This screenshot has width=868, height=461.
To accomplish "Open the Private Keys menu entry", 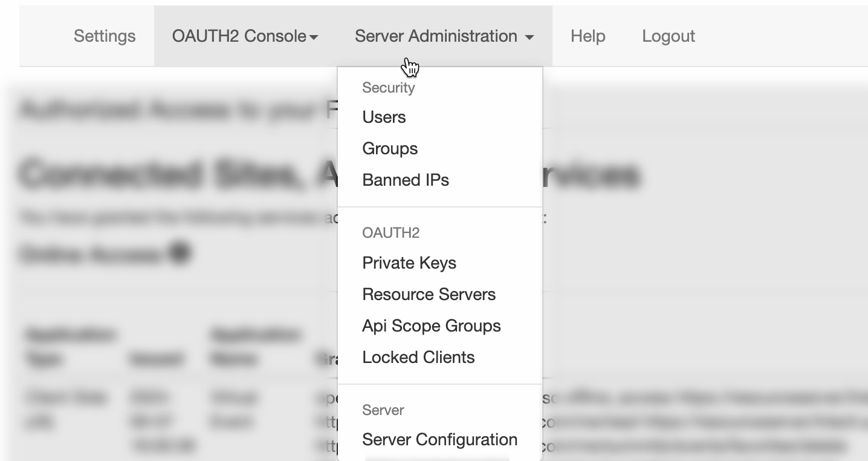I will pyautogui.click(x=409, y=263).
